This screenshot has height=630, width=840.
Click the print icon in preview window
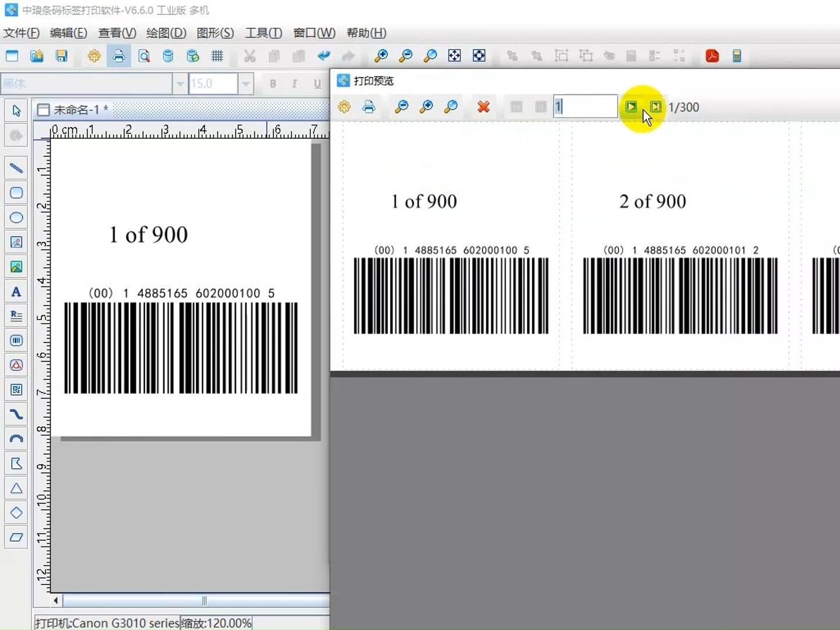pyautogui.click(x=368, y=107)
